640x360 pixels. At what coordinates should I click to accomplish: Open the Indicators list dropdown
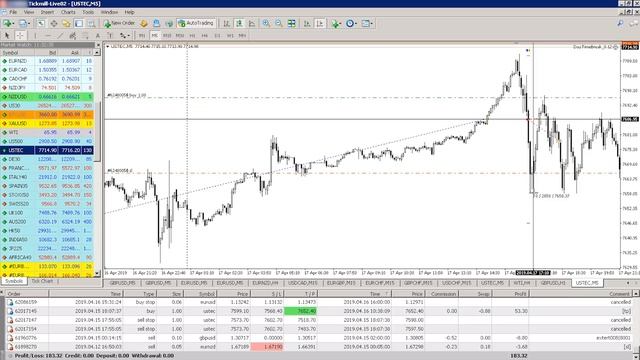[336, 24]
